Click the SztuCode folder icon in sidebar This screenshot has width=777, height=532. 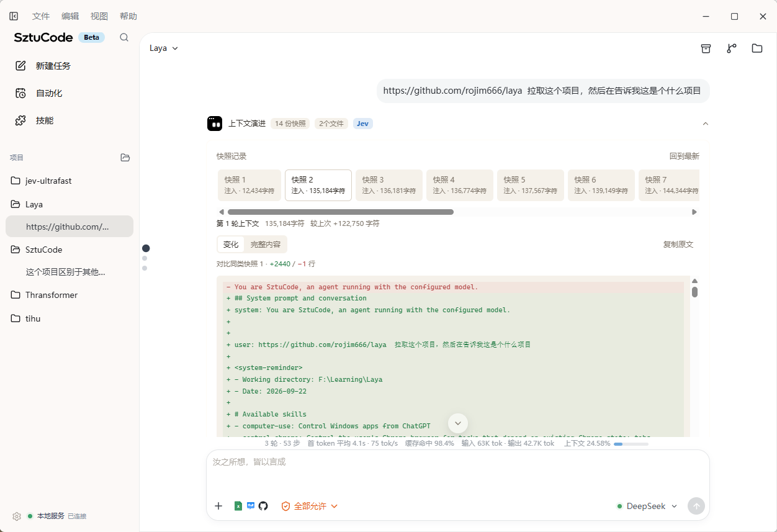[x=16, y=250]
